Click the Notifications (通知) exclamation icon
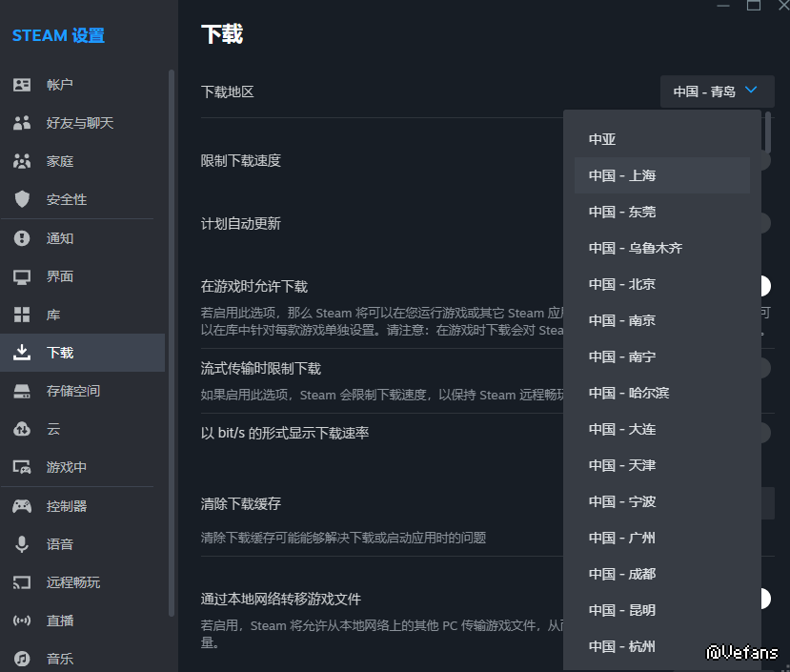Viewport: 790px width, 672px height. 22,238
